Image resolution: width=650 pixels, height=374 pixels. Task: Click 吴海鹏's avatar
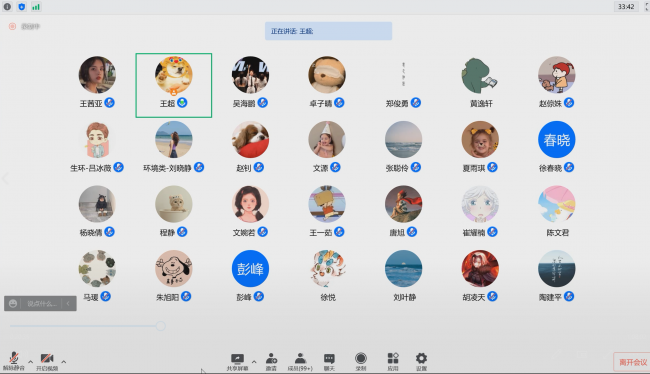250,75
